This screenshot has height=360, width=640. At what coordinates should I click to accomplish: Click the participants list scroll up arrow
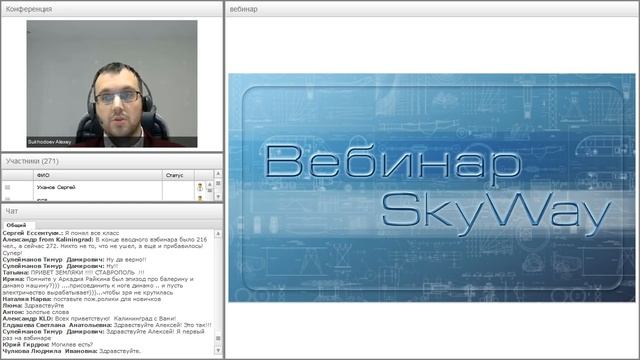218,174
